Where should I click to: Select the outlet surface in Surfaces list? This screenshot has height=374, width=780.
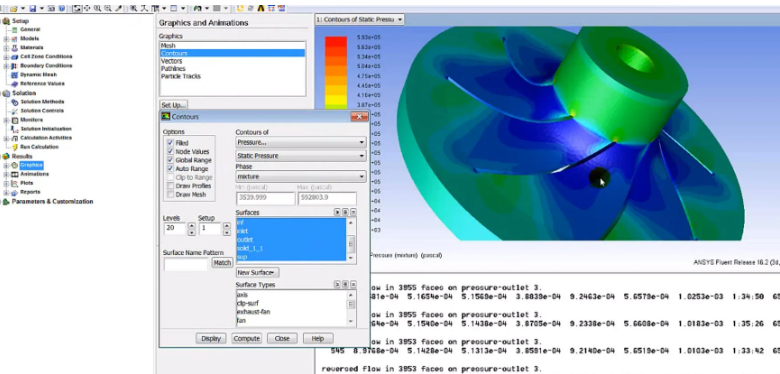coord(291,240)
